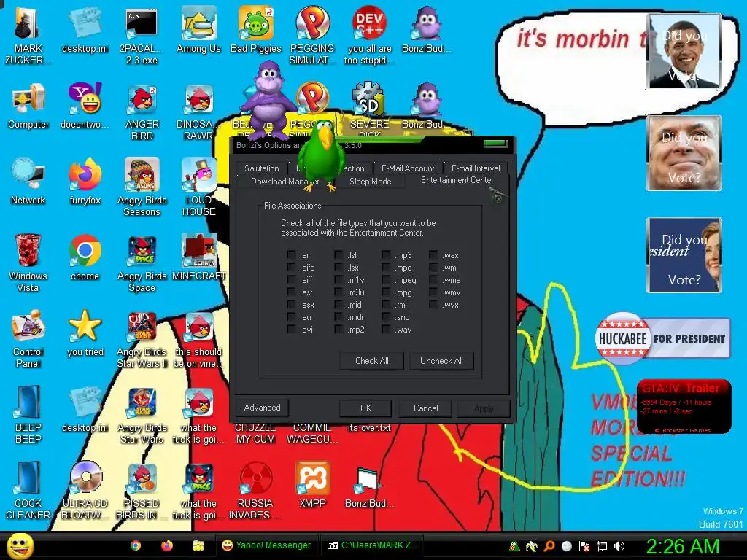The height and width of the screenshot is (560, 747).
Task: Check the .aif file type box
Action: pos(290,254)
